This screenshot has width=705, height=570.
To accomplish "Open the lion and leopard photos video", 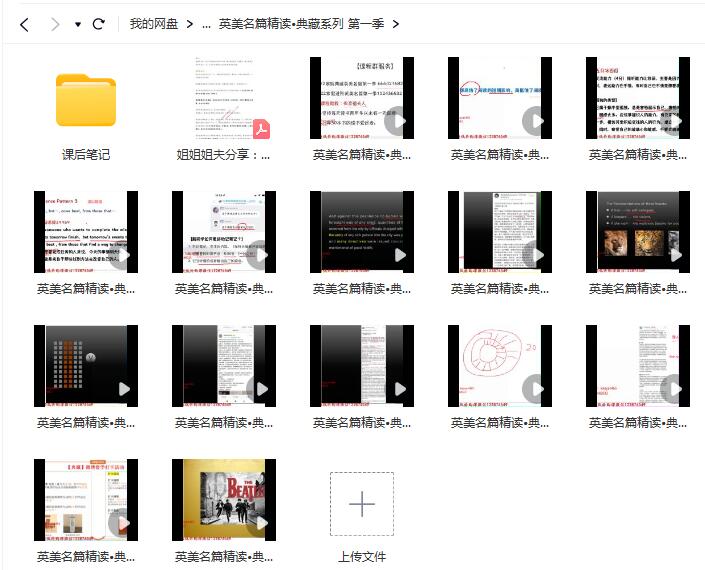I will (638, 232).
